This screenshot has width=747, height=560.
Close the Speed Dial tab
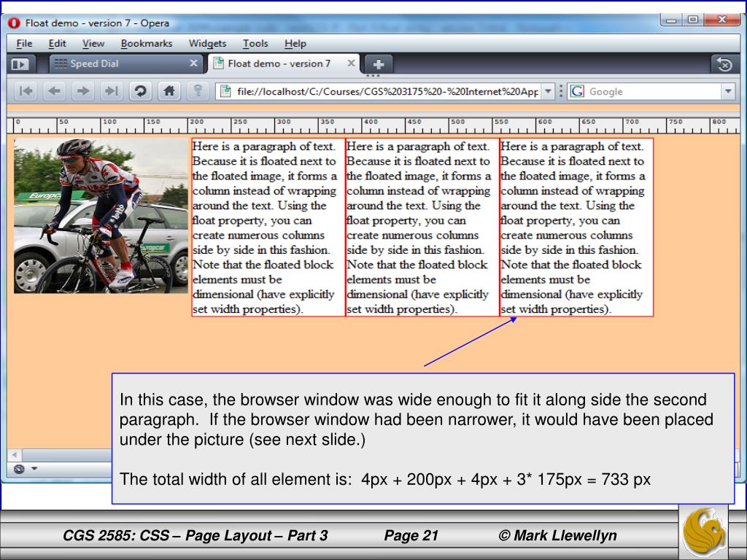click(x=193, y=63)
